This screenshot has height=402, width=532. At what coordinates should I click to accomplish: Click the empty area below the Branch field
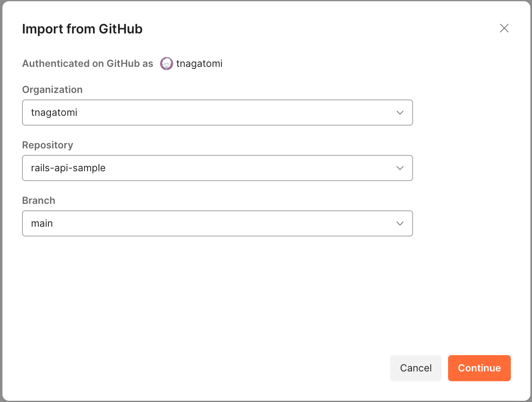(218, 294)
